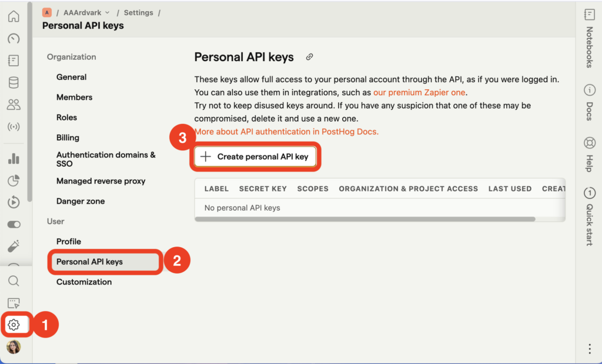Screen dimensions: 602x364
Task: Follow the premium Zapier link
Action: click(x=419, y=93)
